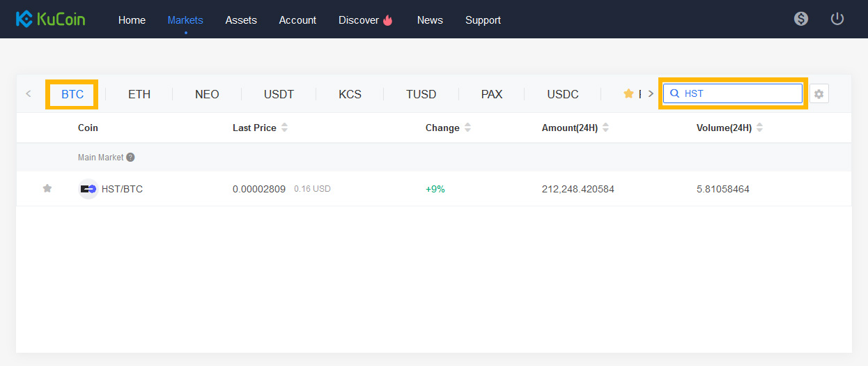Open Assets menu item
This screenshot has height=366, width=868.
tap(241, 20)
